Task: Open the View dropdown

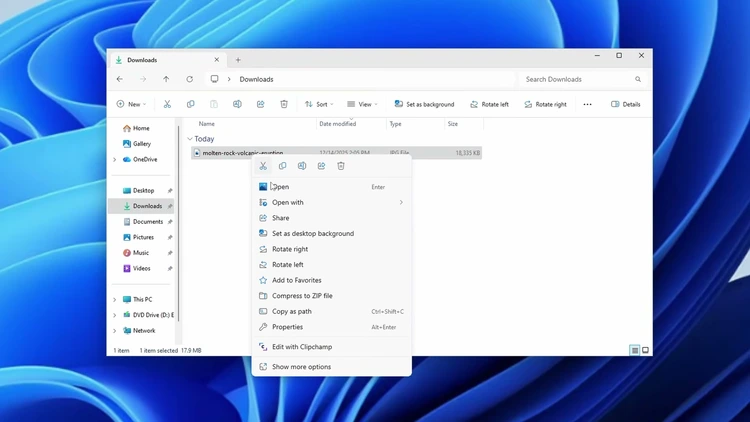Action: [362, 104]
